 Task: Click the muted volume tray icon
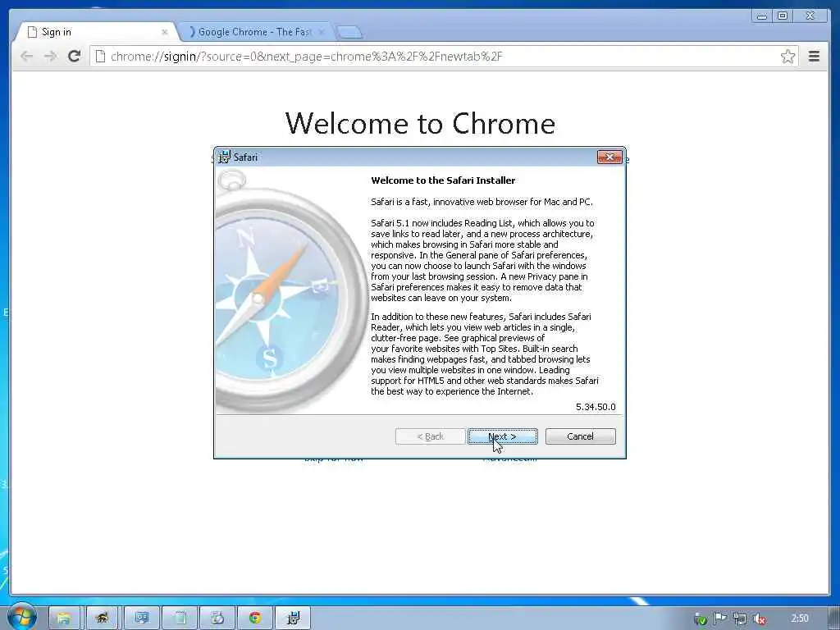[759, 619]
